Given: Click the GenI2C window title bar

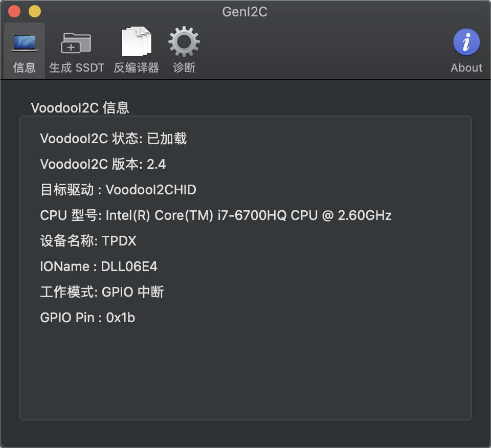Looking at the screenshot, I should tap(245, 12).
